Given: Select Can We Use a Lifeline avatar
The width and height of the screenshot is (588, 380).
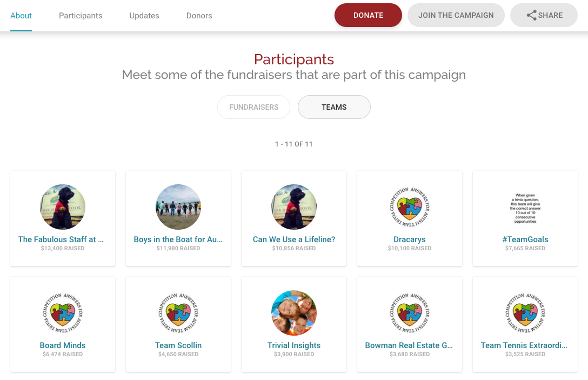Looking at the screenshot, I should click(x=294, y=207).
